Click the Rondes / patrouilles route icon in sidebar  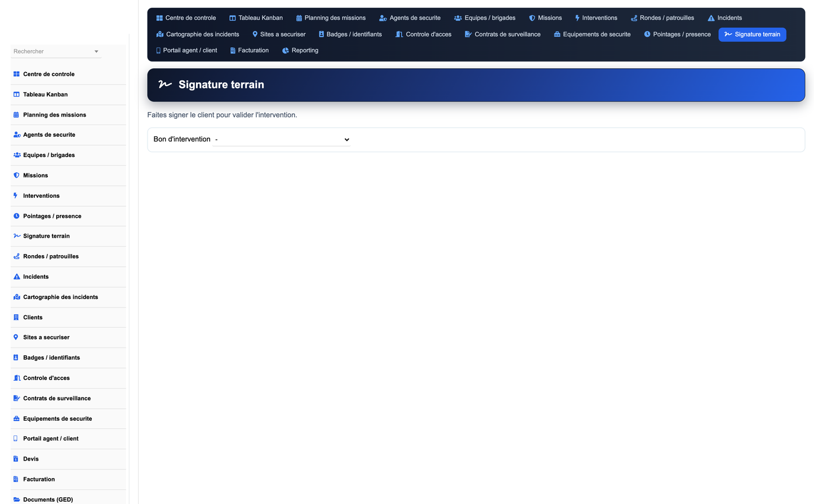(x=16, y=256)
